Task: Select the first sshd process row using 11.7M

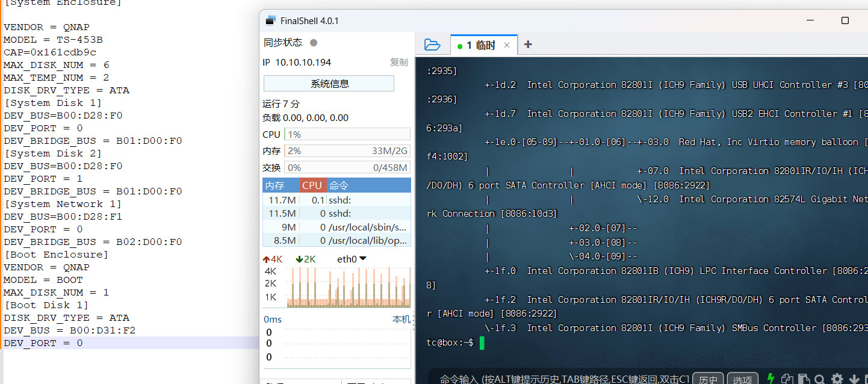Action: pos(337,200)
